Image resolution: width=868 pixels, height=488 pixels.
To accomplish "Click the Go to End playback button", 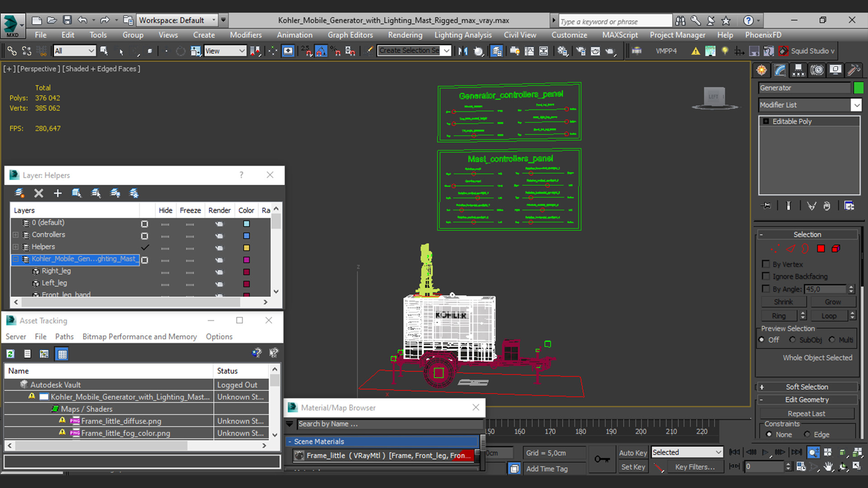I will click(797, 452).
